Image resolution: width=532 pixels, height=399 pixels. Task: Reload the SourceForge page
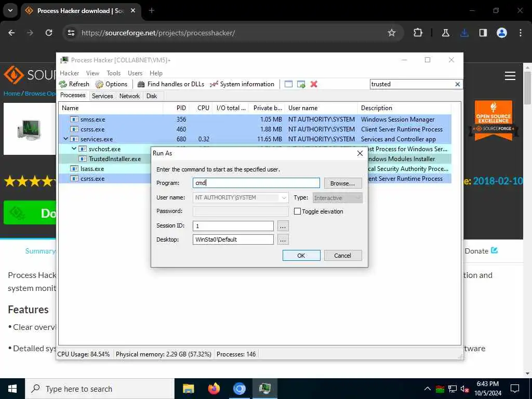tap(49, 33)
